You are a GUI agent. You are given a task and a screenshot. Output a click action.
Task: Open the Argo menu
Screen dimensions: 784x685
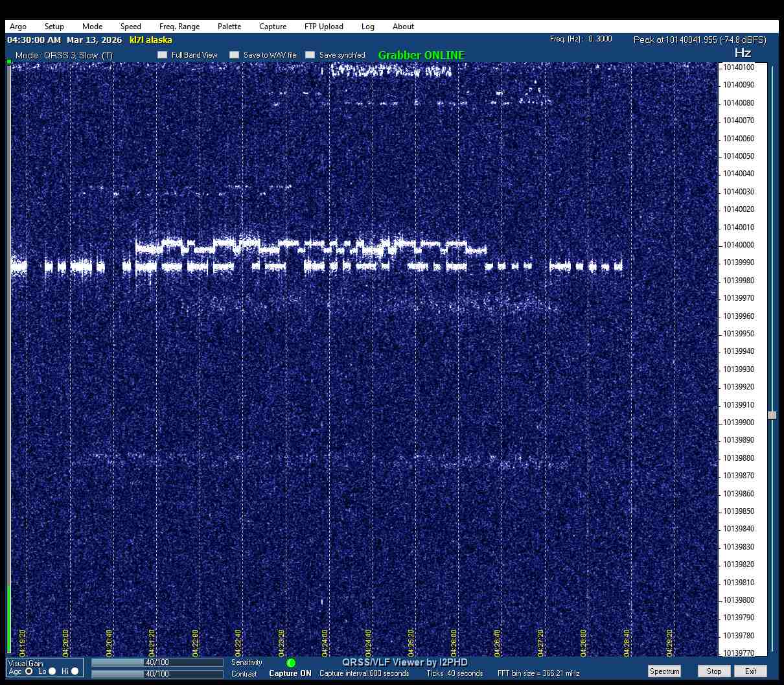click(x=18, y=27)
